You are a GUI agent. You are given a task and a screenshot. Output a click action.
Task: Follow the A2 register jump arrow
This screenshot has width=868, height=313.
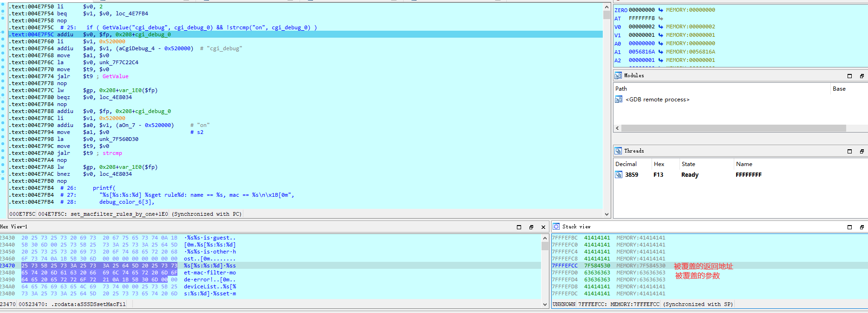tap(660, 60)
